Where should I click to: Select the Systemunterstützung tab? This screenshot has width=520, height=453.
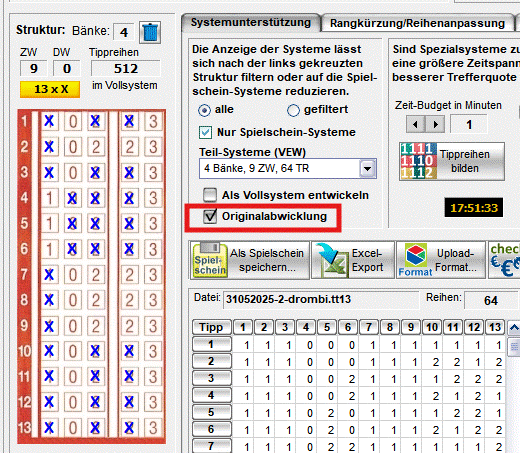251,22
